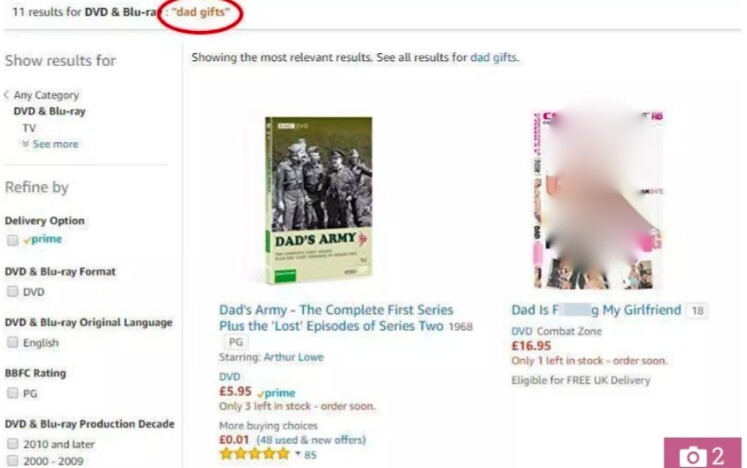Click the five-star rating icons
Screen dimensions: 747x468
(x=254, y=454)
